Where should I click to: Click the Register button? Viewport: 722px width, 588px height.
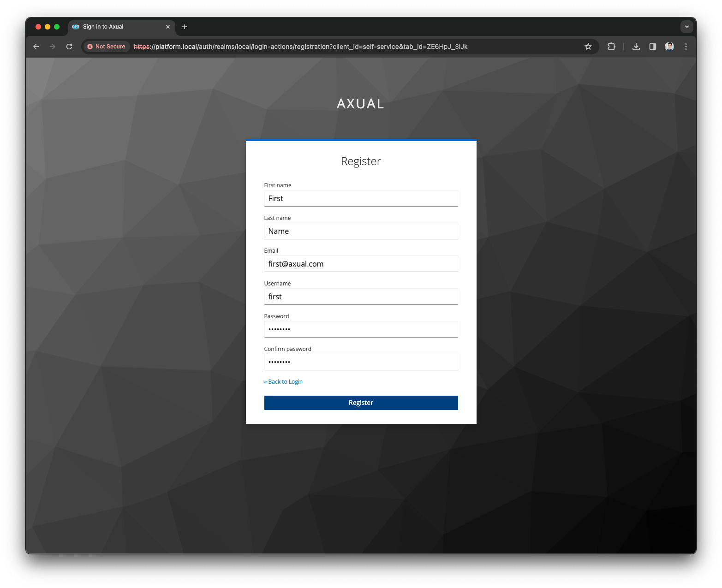click(x=361, y=403)
